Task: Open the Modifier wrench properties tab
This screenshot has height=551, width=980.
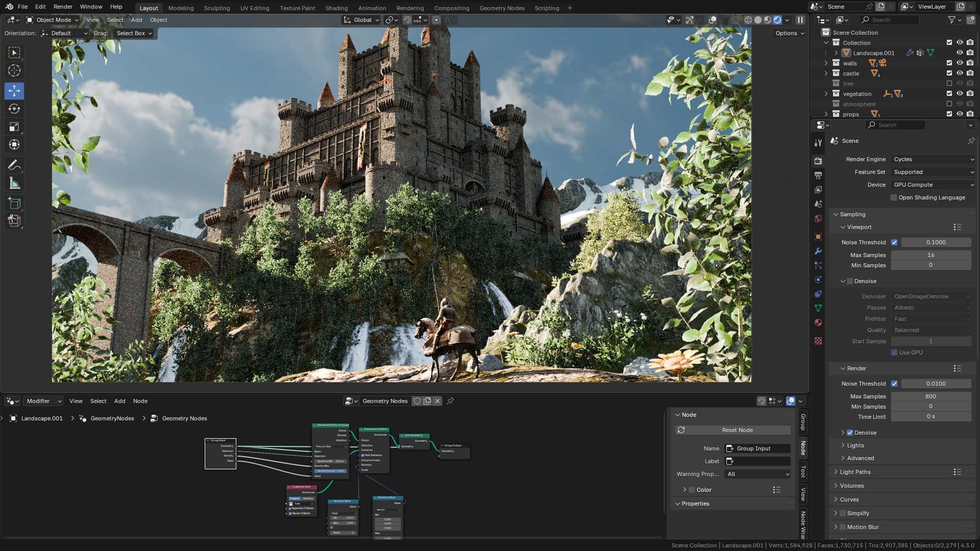Action: 818,251
